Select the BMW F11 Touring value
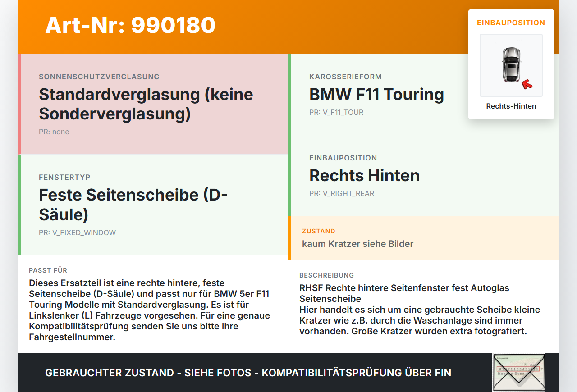The height and width of the screenshot is (392, 577). point(376,95)
